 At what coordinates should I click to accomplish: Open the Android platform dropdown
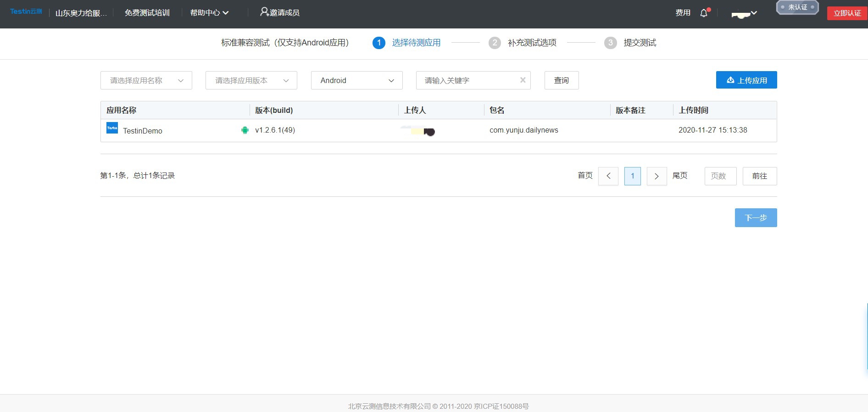click(357, 80)
